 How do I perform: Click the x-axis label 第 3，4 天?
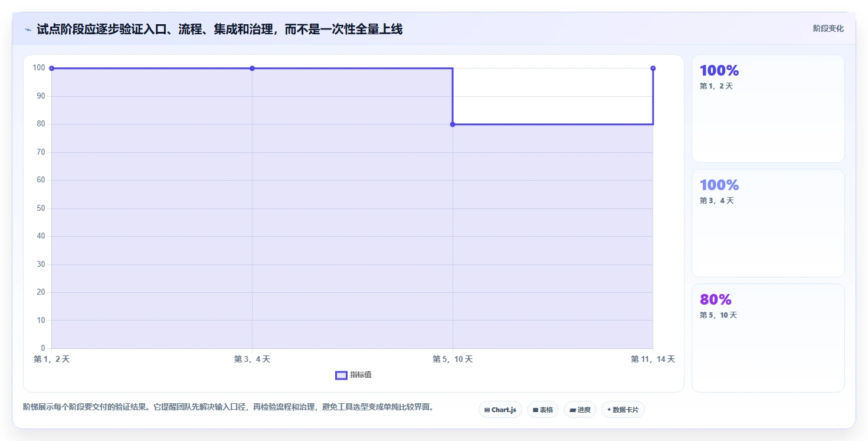click(x=252, y=359)
